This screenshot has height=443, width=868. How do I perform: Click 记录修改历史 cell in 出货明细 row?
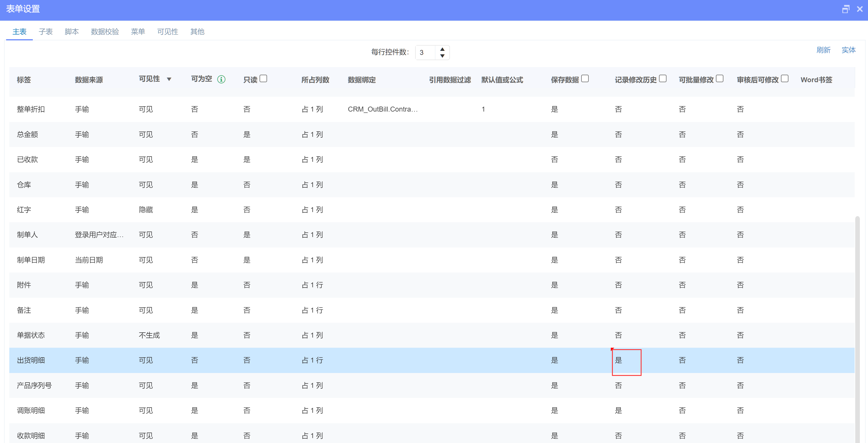(619, 360)
